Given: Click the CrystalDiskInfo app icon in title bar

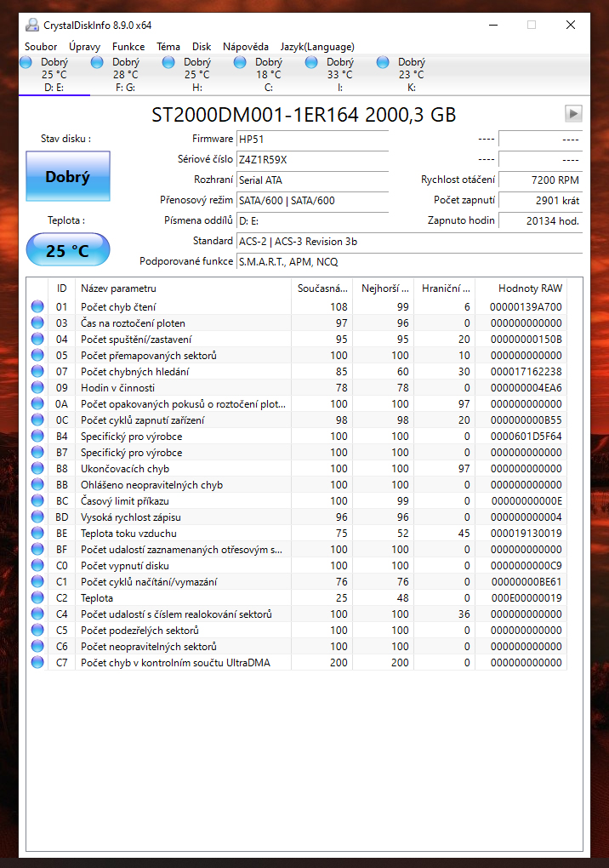Looking at the screenshot, I should click(32, 25).
